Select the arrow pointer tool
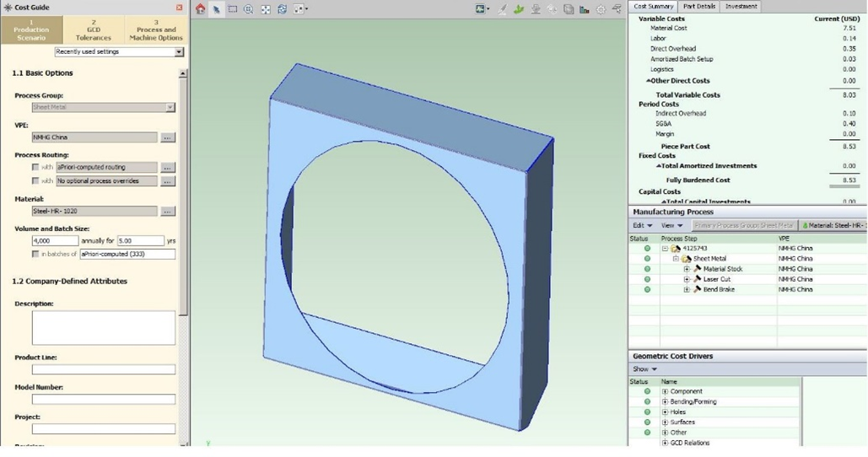This screenshot has width=868, height=457. pyautogui.click(x=216, y=9)
